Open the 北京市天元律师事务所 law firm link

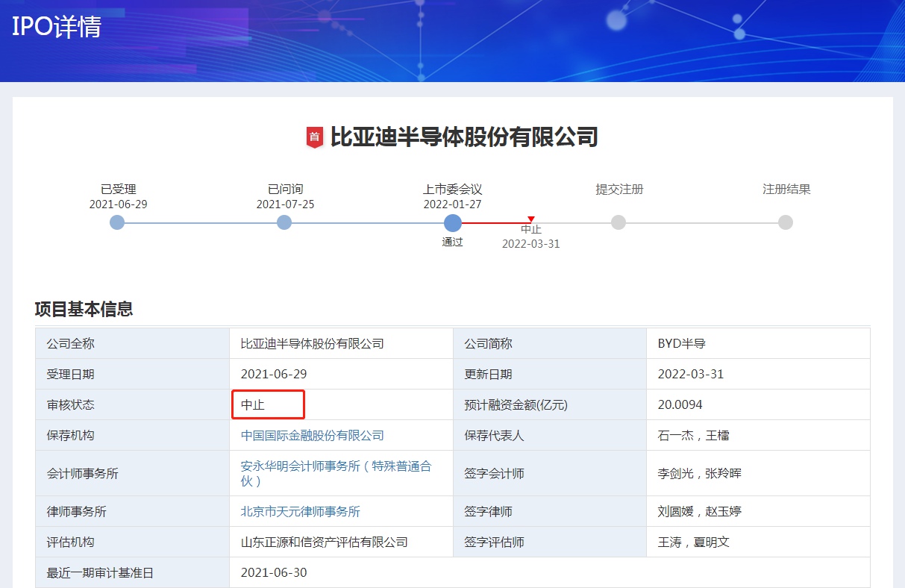[298, 511]
